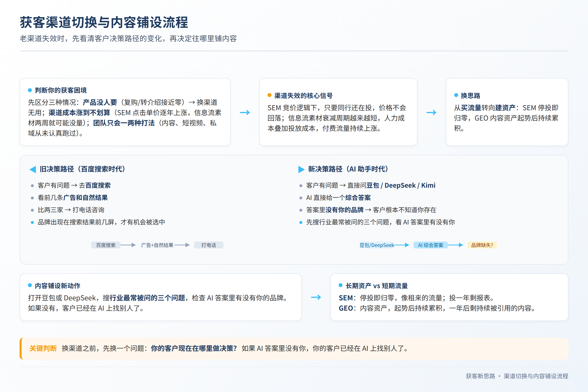Click the bold phrase 产品没人要
Image resolution: width=588 pixels, height=392 pixels.
click(x=100, y=102)
